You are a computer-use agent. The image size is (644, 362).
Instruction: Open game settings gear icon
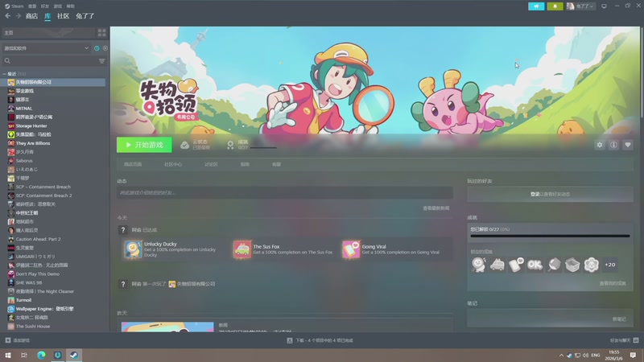click(x=600, y=145)
